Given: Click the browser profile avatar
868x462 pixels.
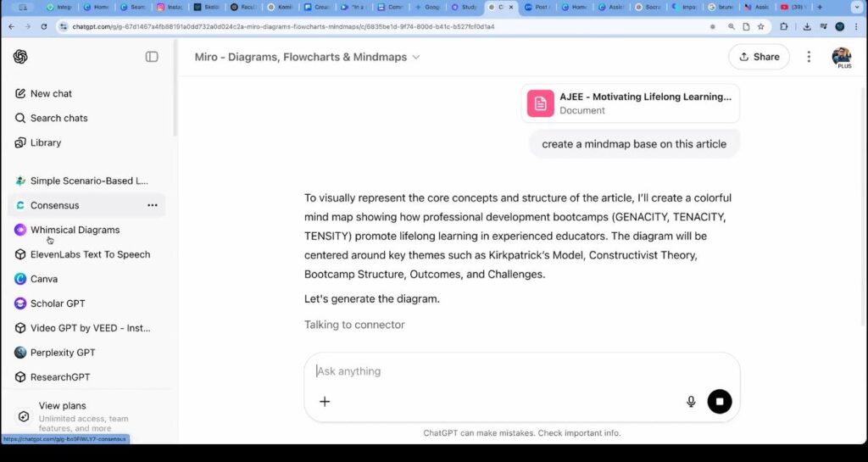Looking at the screenshot, I should [840, 26].
